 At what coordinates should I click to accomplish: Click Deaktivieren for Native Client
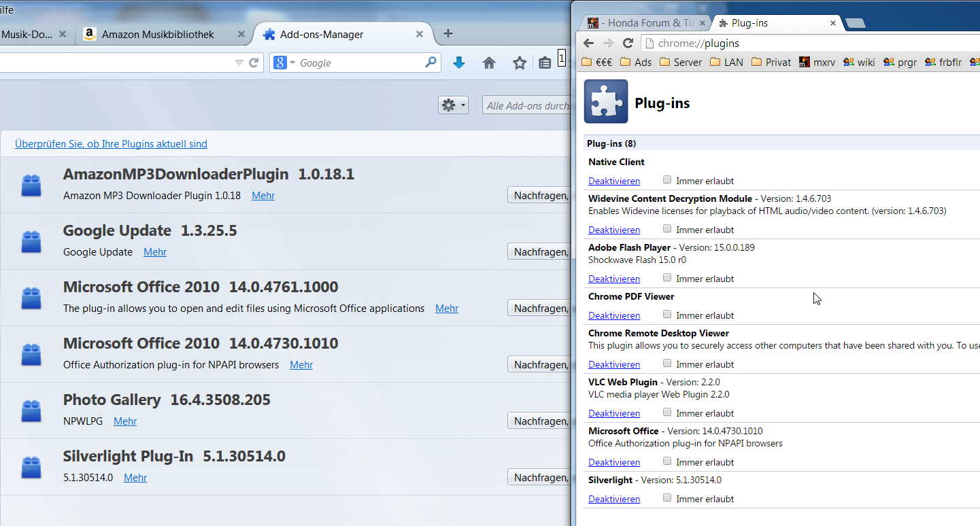click(x=614, y=181)
